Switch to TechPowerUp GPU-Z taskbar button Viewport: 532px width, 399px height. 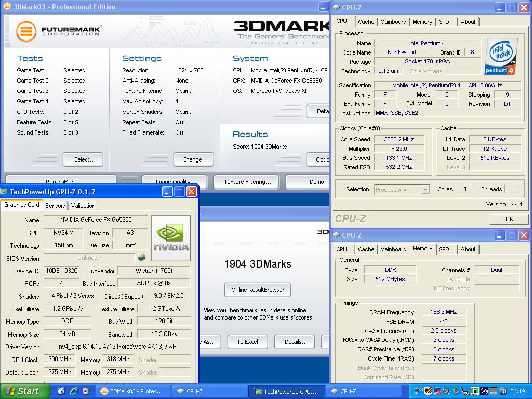pyautogui.click(x=287, y=391)
